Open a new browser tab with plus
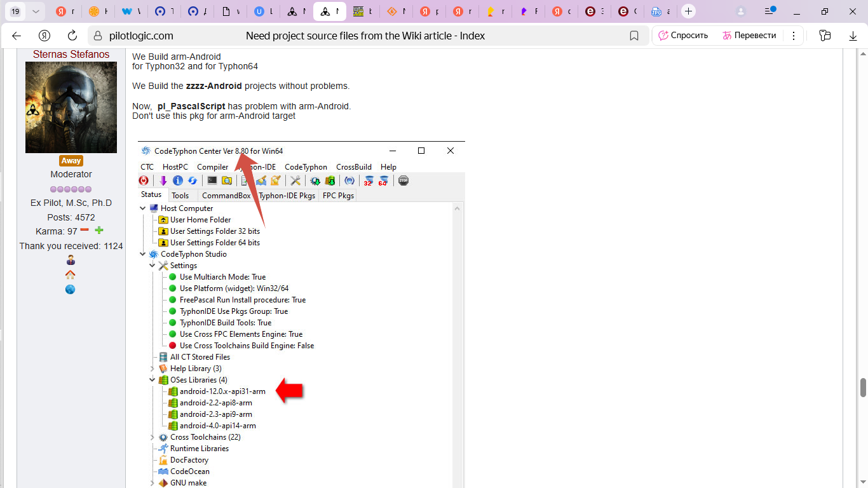 coord(688,11)
